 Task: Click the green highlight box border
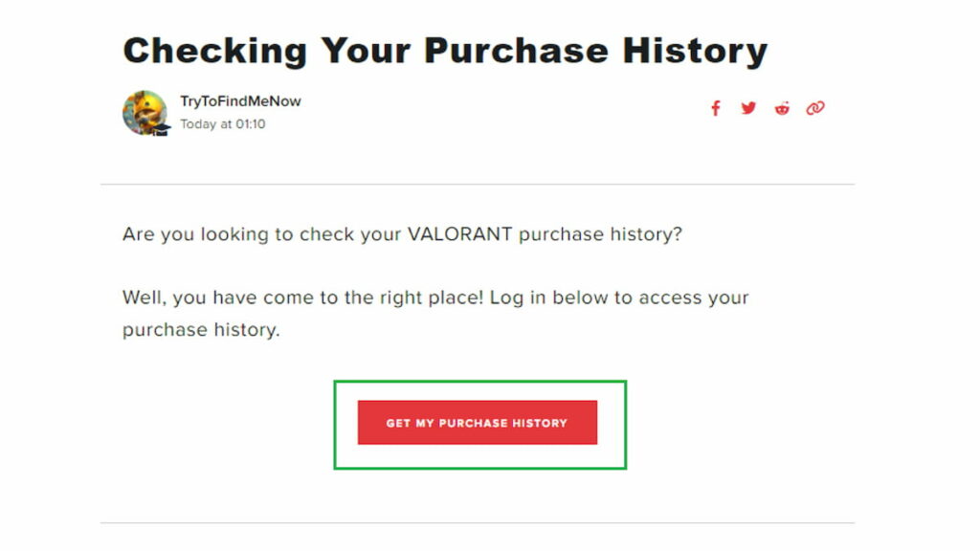480,381
